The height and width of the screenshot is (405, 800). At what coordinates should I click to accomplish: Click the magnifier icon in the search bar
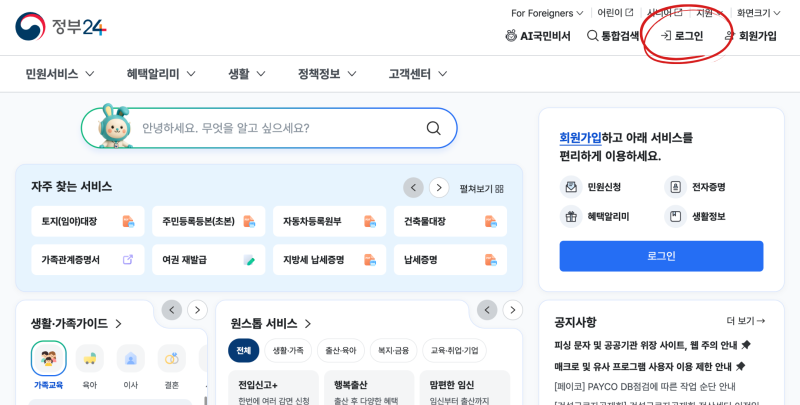[x=433, y=128]
